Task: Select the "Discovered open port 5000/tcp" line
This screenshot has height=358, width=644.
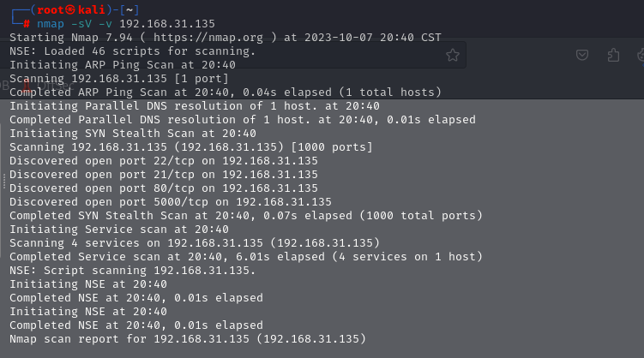Action: tap(170, 202)
